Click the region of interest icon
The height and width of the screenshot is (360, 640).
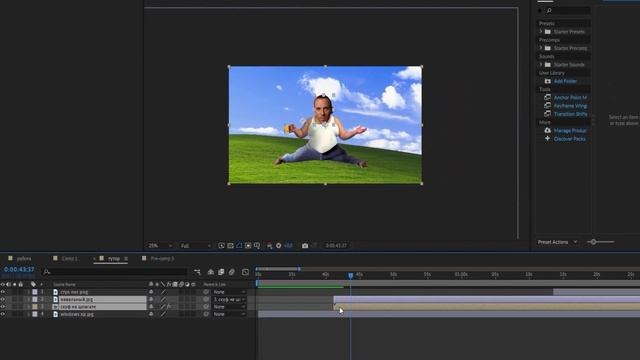click(248, 246)
